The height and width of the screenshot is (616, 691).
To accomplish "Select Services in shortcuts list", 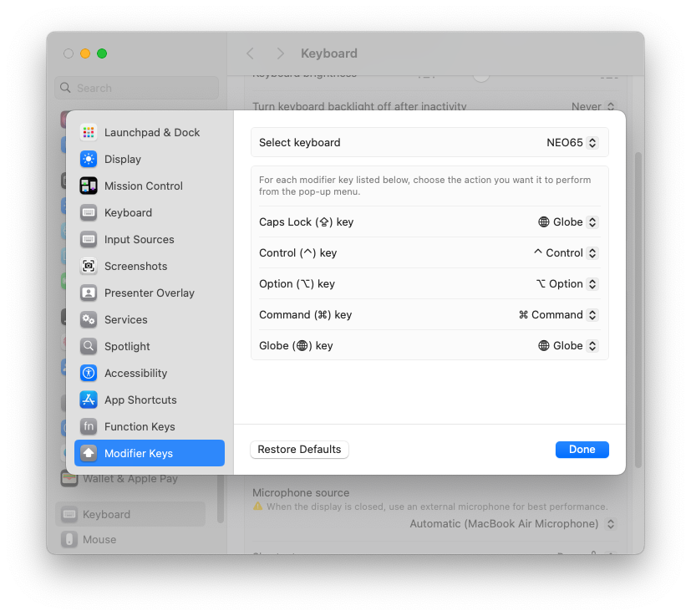I will pyautogui.click(x=150, y=319).
